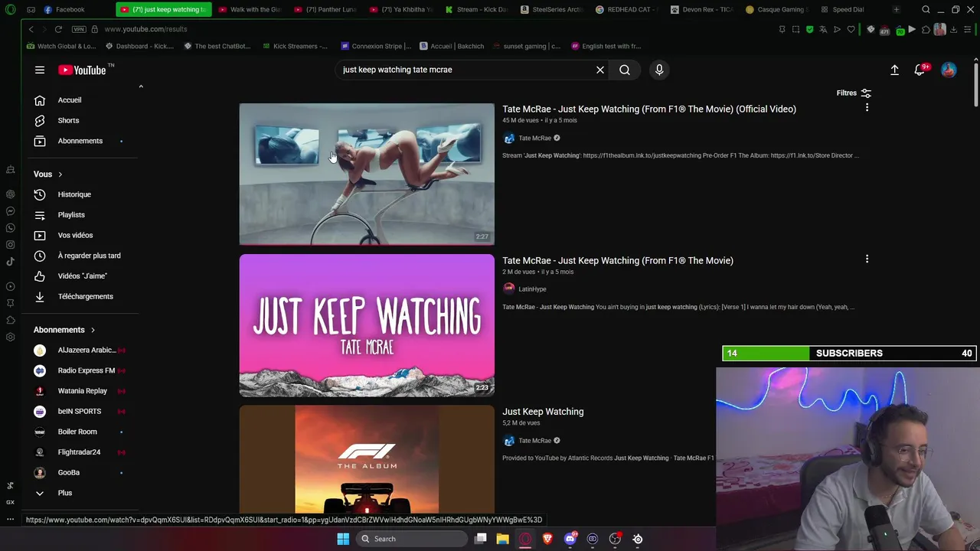The width and height of the screenshot is (980, 551).
Task: Start voice search with microphone
Action: click(659, 70)
